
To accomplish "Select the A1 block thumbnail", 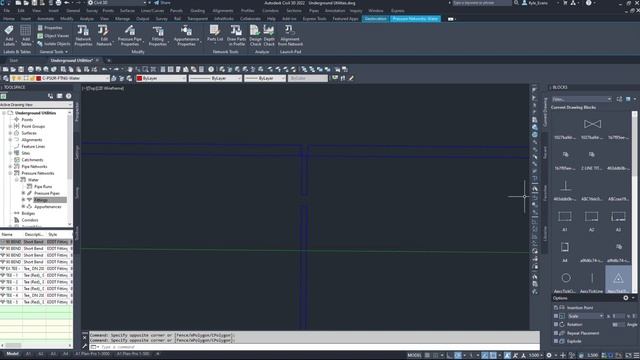I will click(565, 217).
